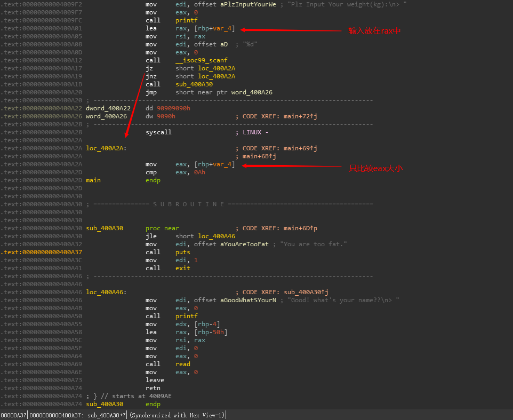Open the aYouAreTooFat string reference

point(244,244)
